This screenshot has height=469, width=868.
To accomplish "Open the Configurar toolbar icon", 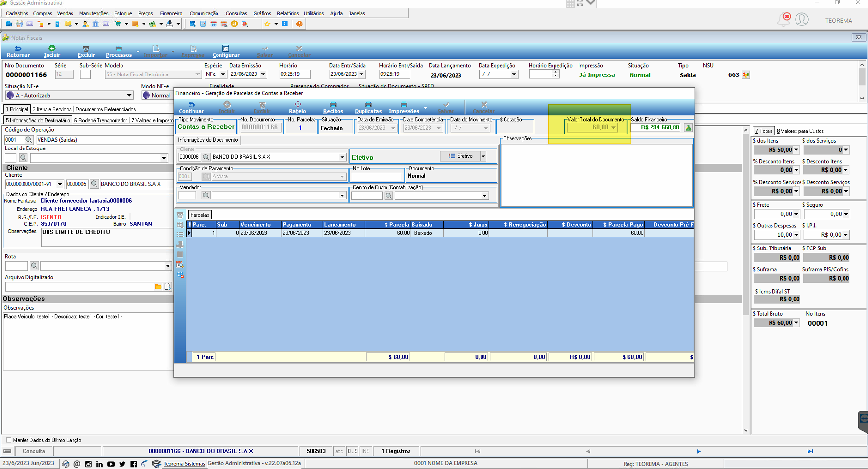I will pos(226,49).
